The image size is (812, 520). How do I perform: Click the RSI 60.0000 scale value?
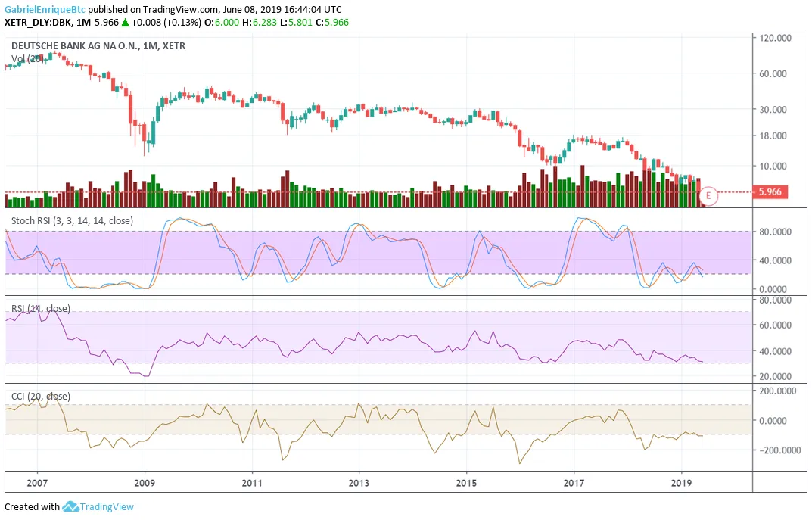pos(775,325)
